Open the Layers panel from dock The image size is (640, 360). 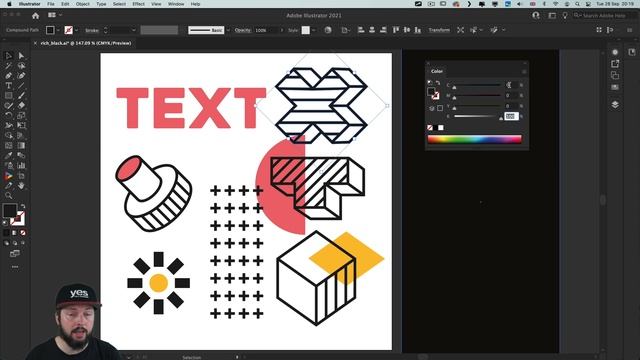pyautogui.click(x=615, y=104)
